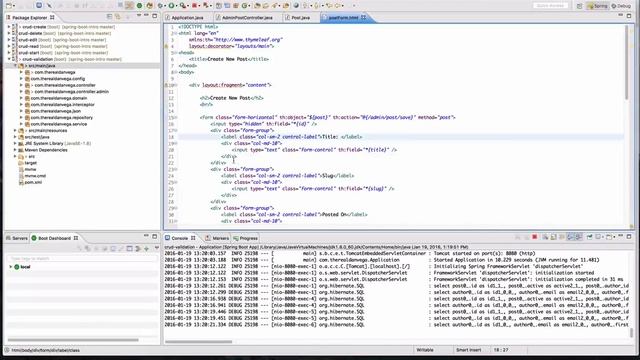Maximize the Boot Dashboard view
Image resolution: width=640 pixels, height=360 pixels.
[155, 236]
